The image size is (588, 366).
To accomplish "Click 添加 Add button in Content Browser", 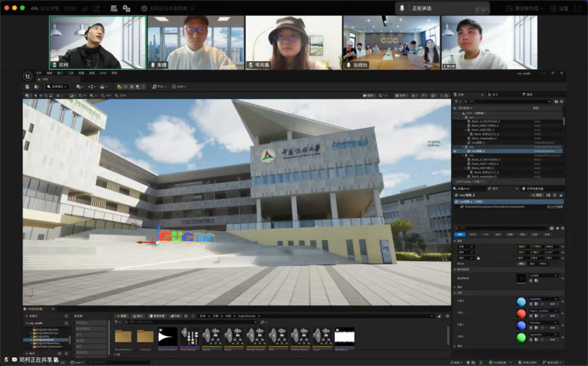I will pyautogui.click(x=121, y=316).
